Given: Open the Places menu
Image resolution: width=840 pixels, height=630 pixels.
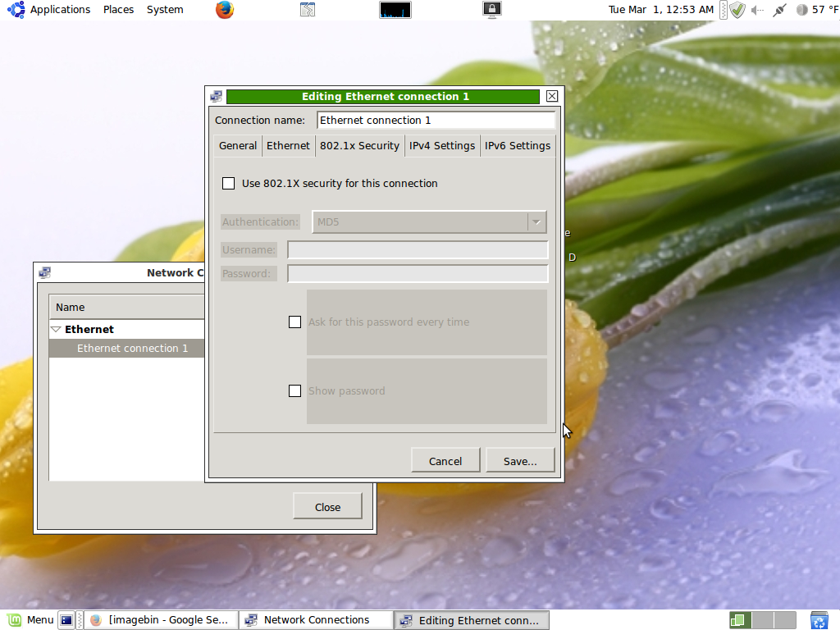Looking at the screenshot, I should (x=118, y=10).
